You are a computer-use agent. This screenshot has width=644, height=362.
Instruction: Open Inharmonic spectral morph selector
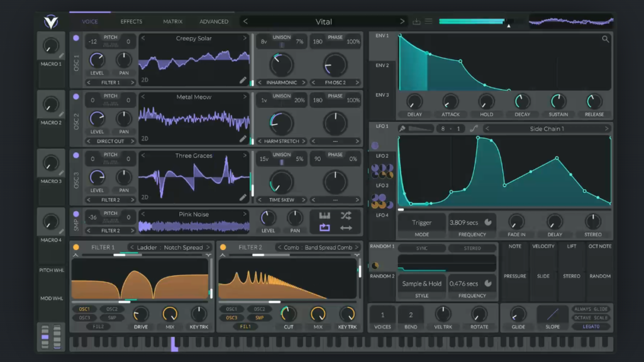281,82
